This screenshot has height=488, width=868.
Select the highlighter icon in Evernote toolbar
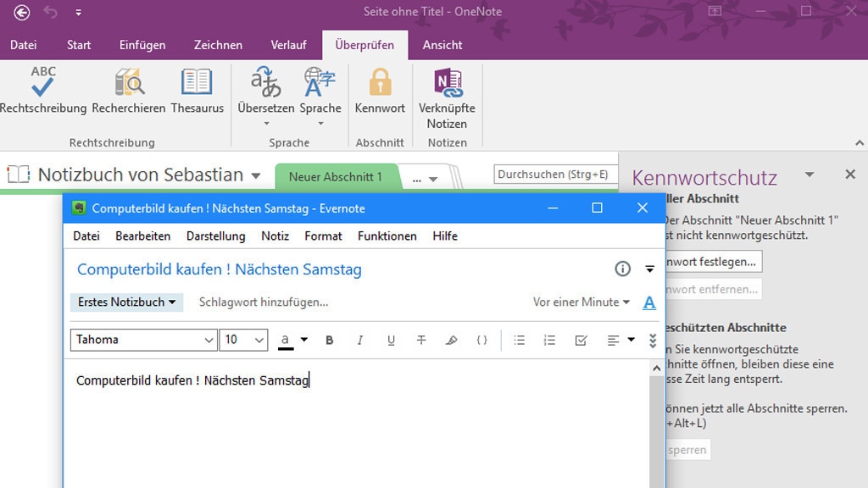(x=451, y=340)
